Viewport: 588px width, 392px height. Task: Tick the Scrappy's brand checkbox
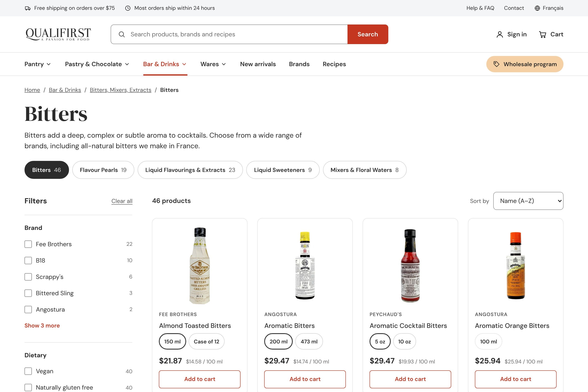(x=28, y=277)
